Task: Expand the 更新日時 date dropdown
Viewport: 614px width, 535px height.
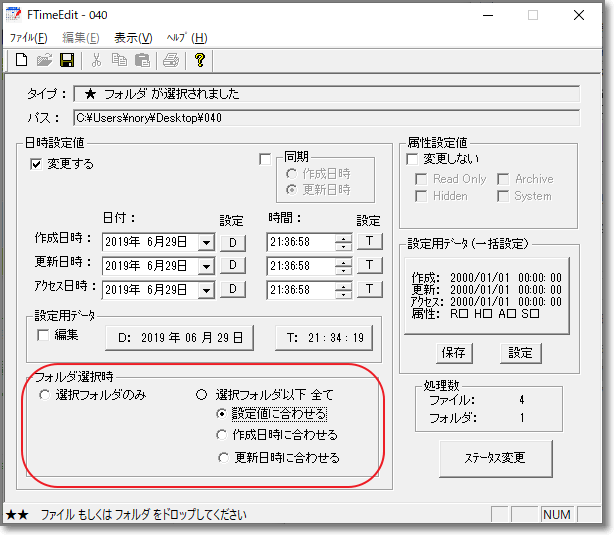Action: [206, 266]
